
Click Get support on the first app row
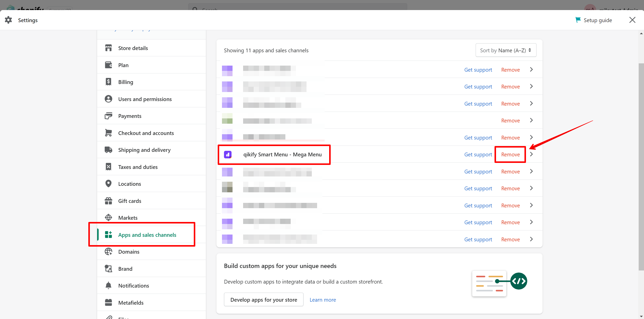click(x=478, y=70)
